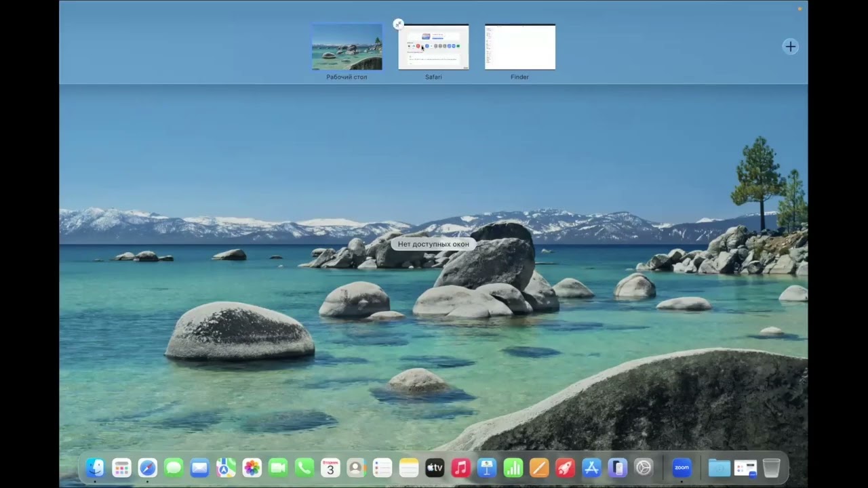Screen dimensions: 868x488
Task: Switch to the Finder space thumbnail
Action: tap(520, 47)
